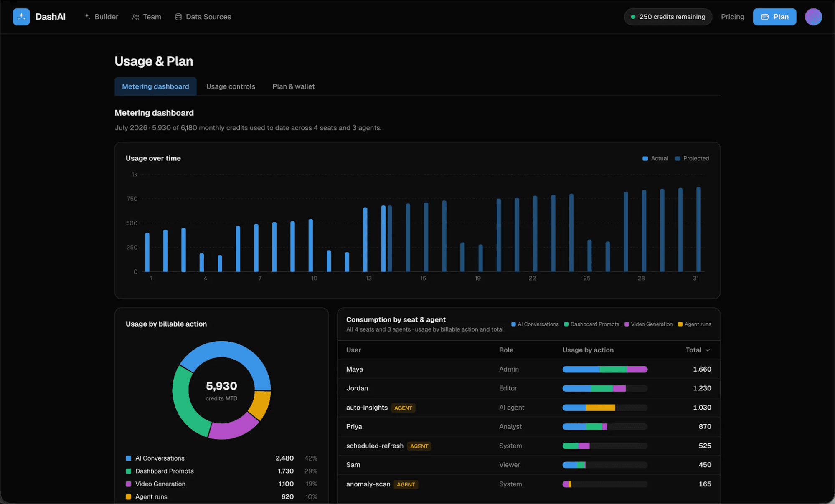835x504 pixels.
Task: Click the blue Plan button
Action: coord(774,17)
